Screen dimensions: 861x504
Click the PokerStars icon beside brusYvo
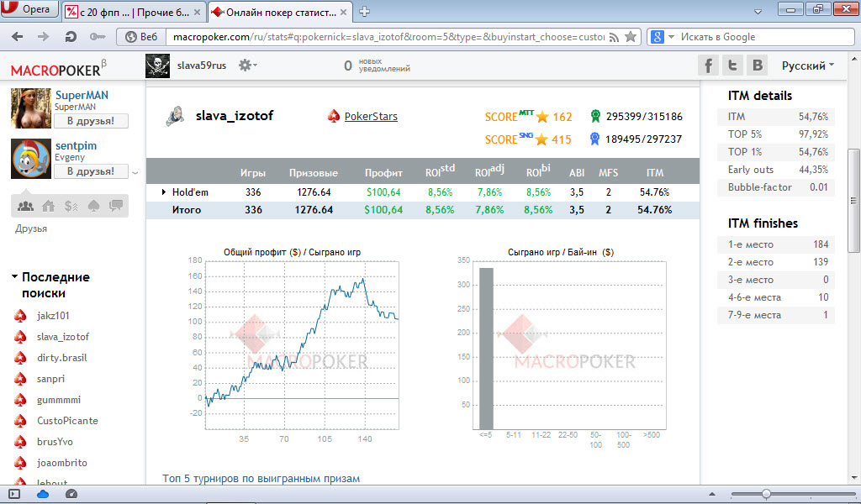pyautogui.click(x=20, y=442)
